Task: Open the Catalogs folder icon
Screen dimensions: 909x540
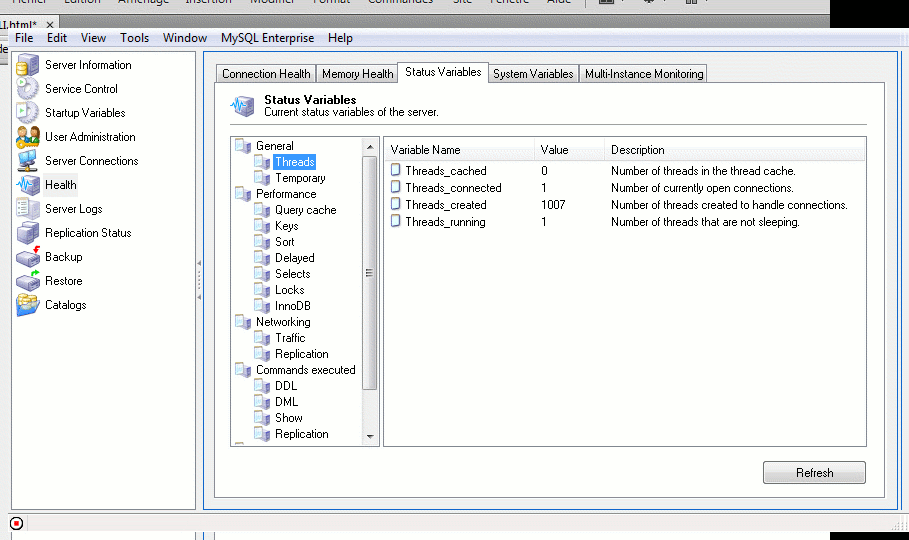Action: (x=27, y=305)
